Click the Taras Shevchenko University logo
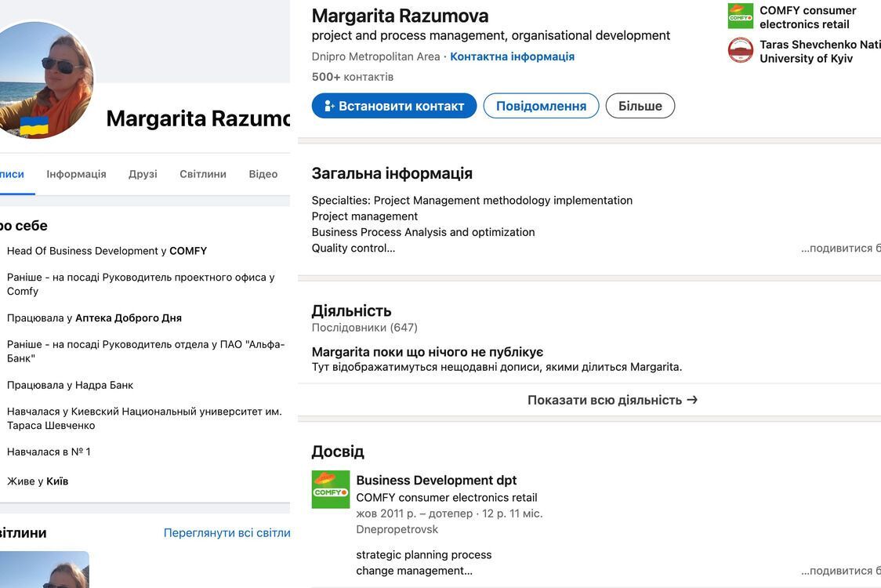This screenshot has width=881, height=588. (x=741, y=50)
